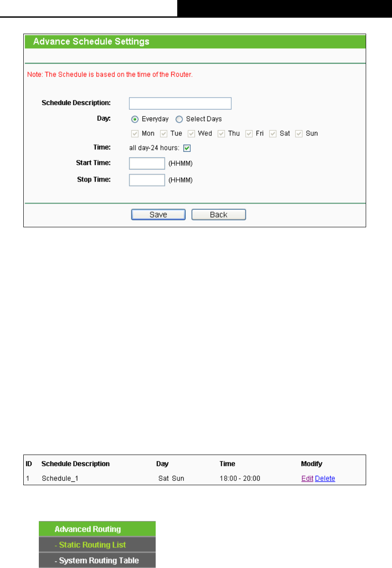Click the Modify column header
The image size is (392, 568).
[x=312, y=464]
